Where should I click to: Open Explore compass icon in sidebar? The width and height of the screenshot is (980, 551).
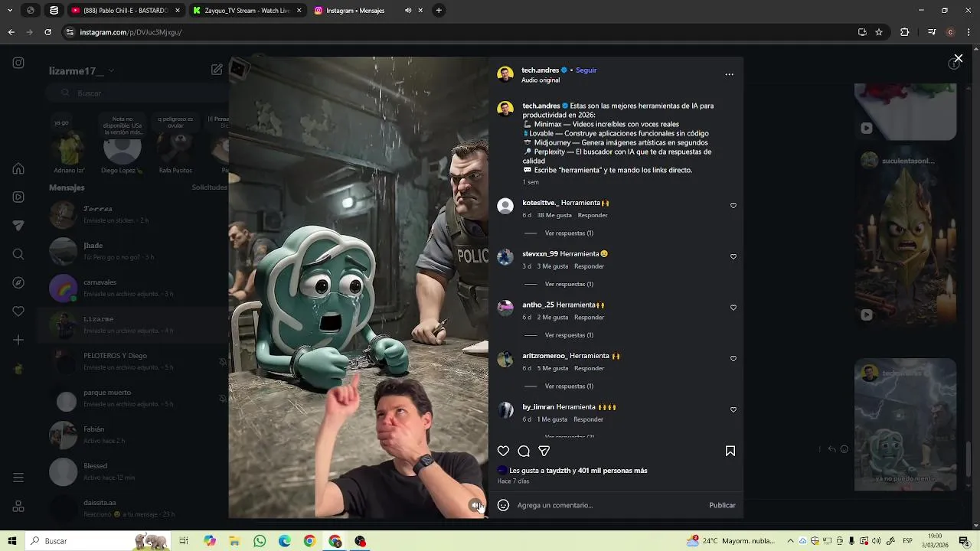[x=18, y=283]
